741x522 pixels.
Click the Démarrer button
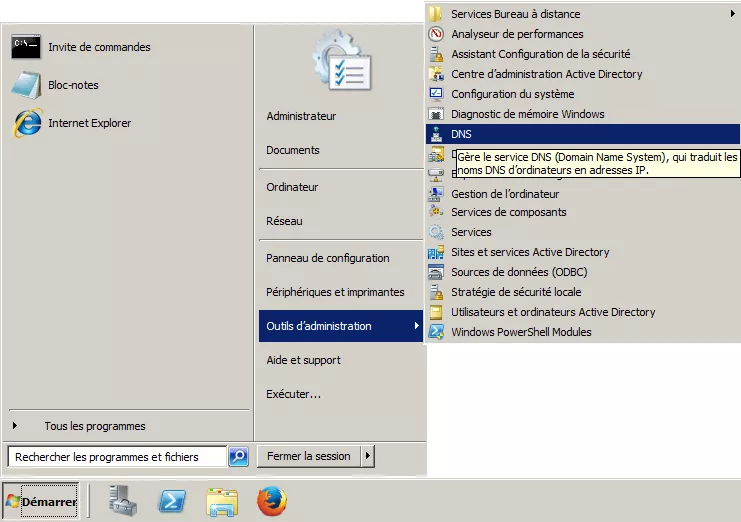tap(41, 501)
